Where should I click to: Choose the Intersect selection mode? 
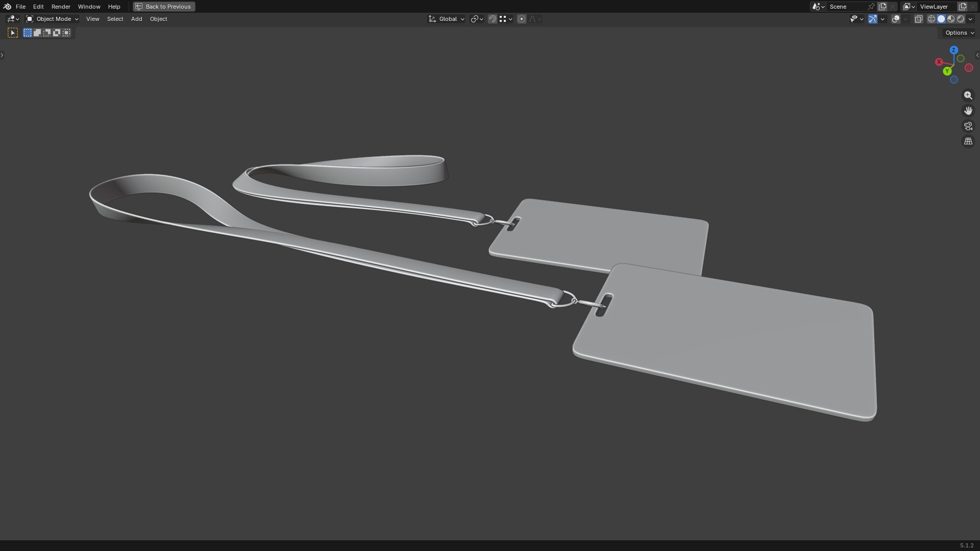pyautogui.click(x=66, y=33)
